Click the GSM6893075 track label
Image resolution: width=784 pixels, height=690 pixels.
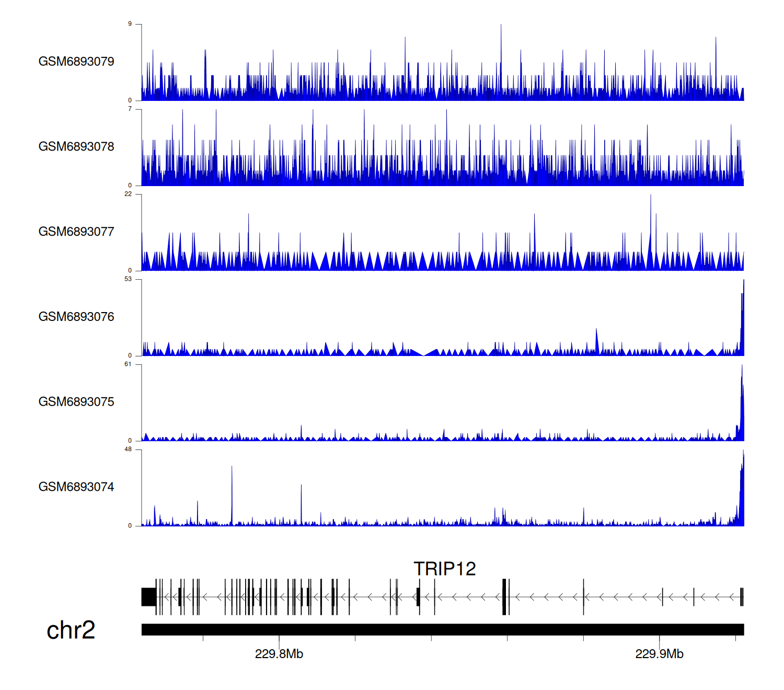click(x=76, y=402)
